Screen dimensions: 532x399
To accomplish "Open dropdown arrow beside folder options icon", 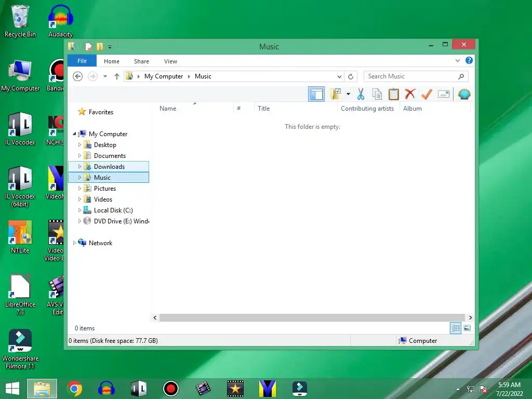I will point(348,94).
